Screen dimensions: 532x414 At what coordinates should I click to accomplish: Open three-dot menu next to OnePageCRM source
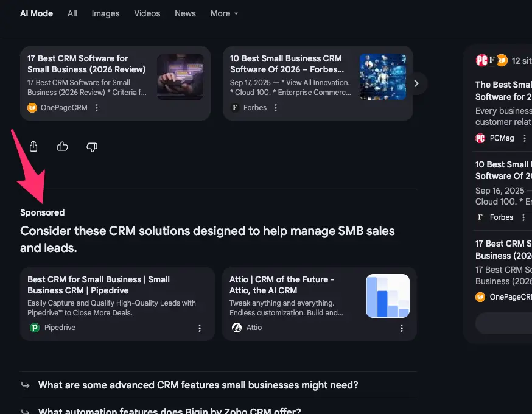pos(97,108)
